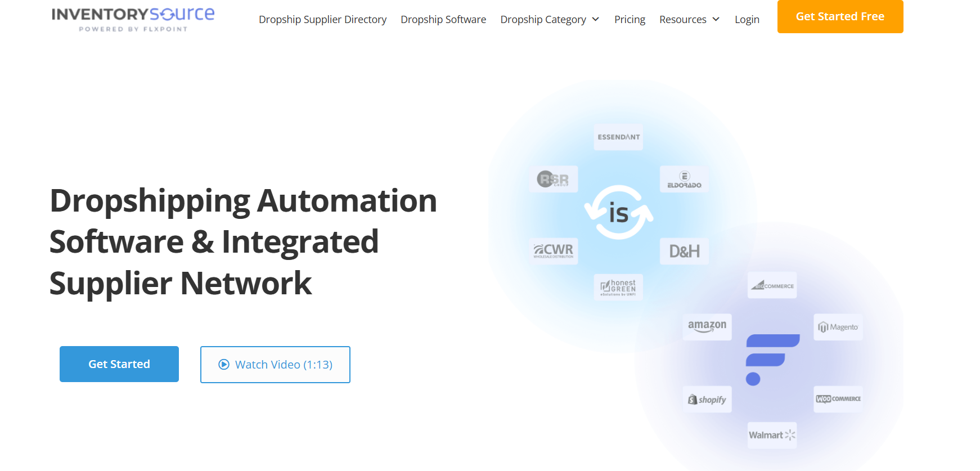Click Get Started Free button
Screen dimensions: 980x471
click(840, 16)
